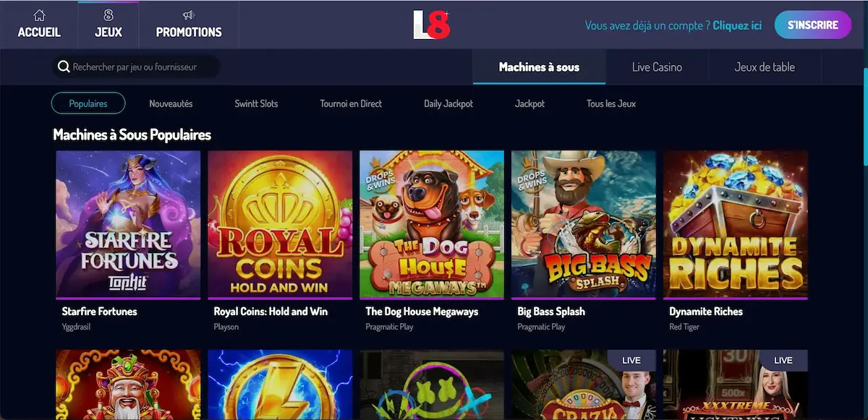Viewport: 868px width, 420px height.
Task: Click the Big Bass Splash title link
Action: point(551,312)
